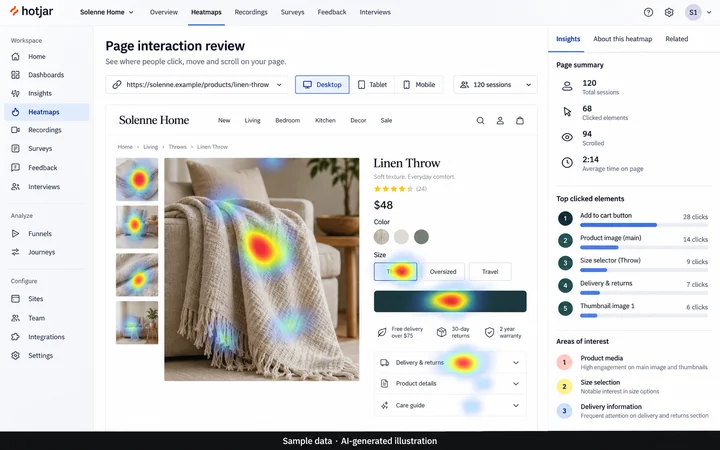Viewport: 720px width, 450px height.
Task: Select the beige linen color swatch
Action: pos(381,237)
